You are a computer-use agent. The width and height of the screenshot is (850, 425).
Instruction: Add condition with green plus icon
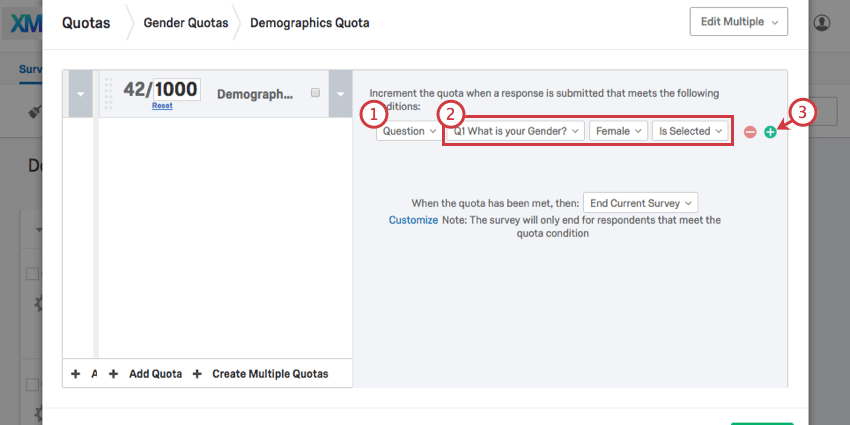click(770, 132)
